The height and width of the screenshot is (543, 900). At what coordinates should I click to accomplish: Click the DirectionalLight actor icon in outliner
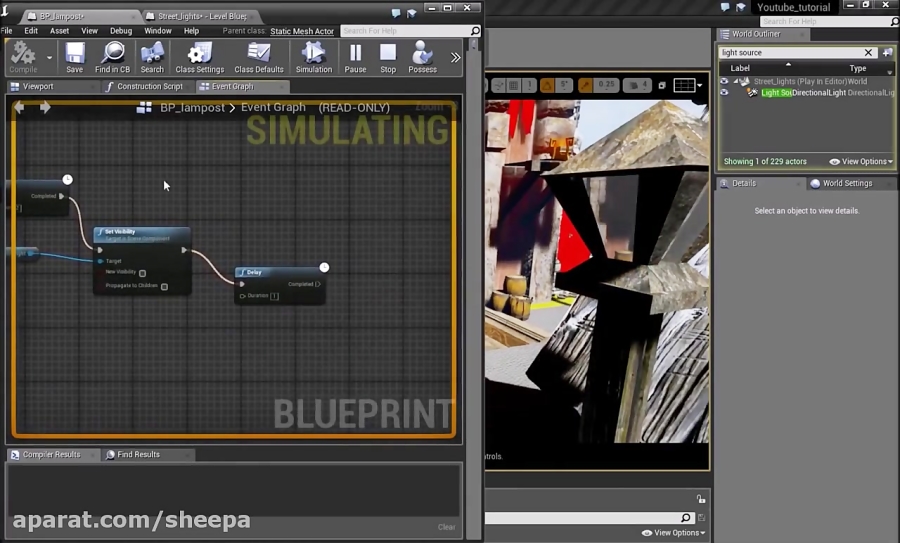[x=751, y=92]
